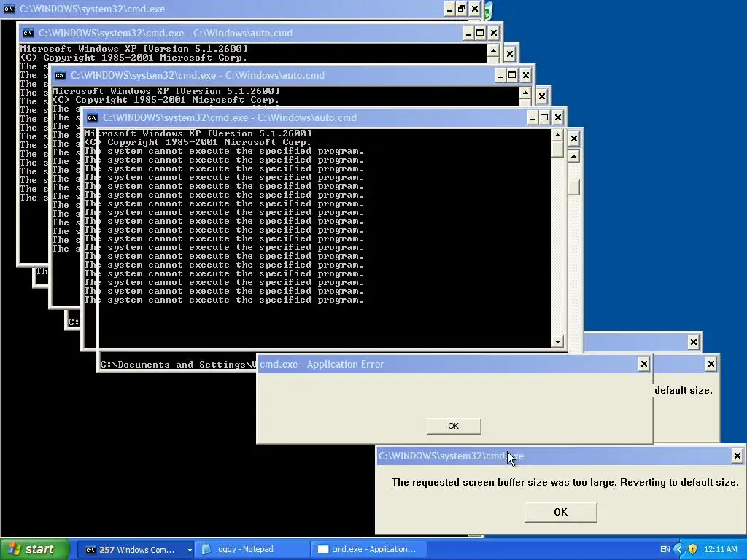The image size is (747, 560).
Task: Close hidden window behind the middle auto.cmd window
Action: click(542, 96)
